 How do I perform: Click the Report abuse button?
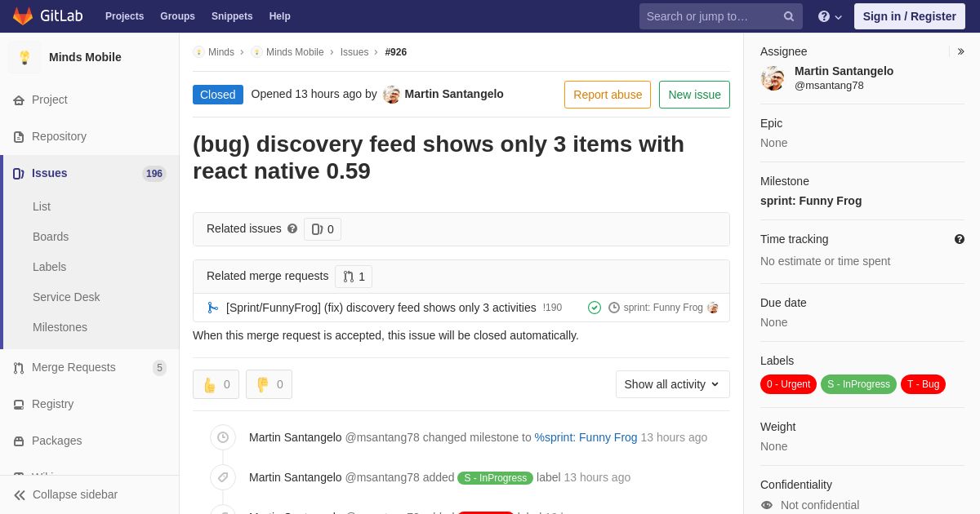click(608, 95)
